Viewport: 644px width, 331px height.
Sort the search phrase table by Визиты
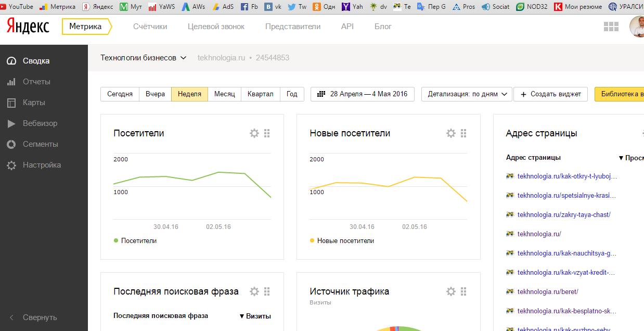point(255,316)
